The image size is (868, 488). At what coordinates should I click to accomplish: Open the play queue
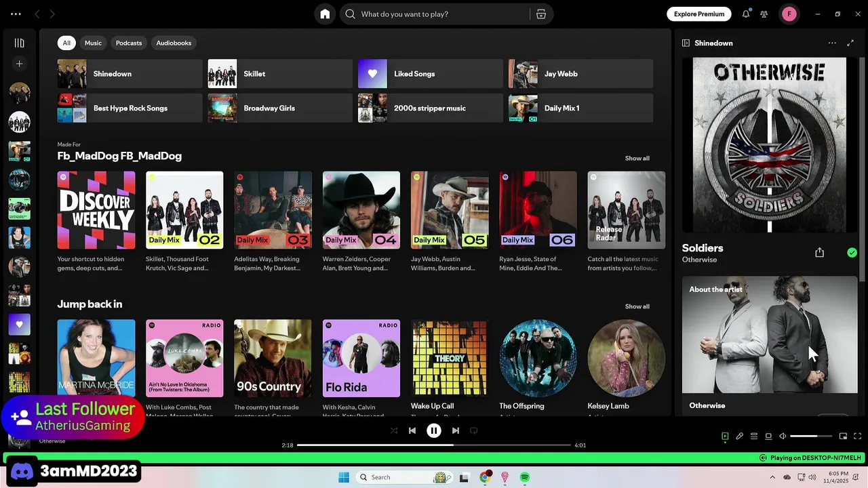(754, 436)
